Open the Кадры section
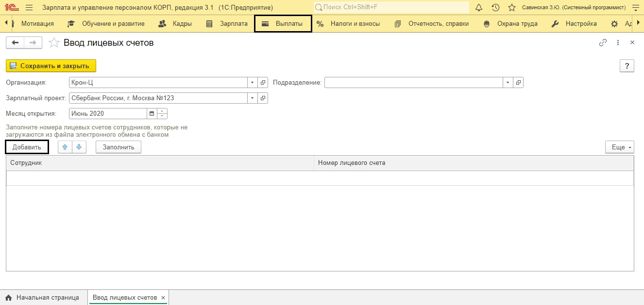This screenshot has height=305, width=644. point(175,24)
